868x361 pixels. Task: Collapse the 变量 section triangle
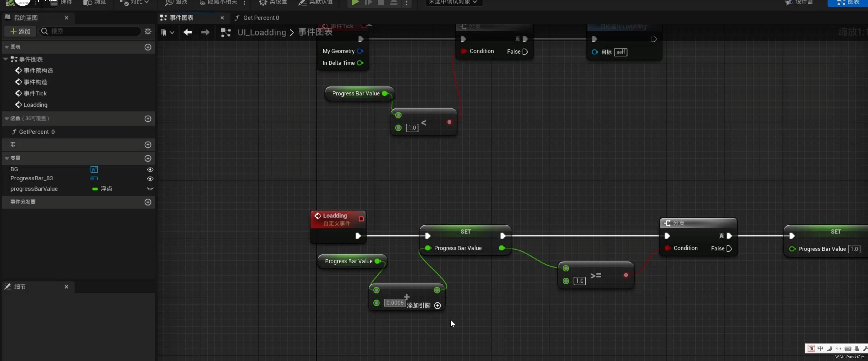(x=7, y=158)
